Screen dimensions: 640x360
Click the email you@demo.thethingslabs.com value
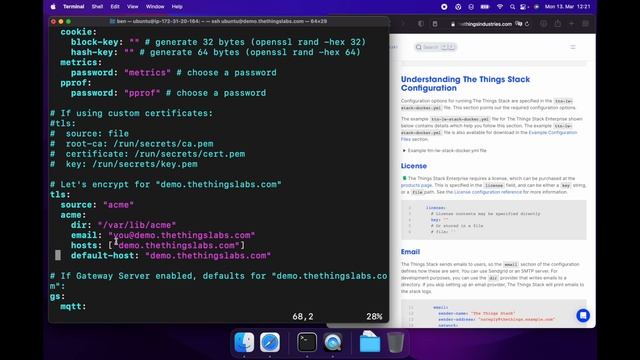182,235
